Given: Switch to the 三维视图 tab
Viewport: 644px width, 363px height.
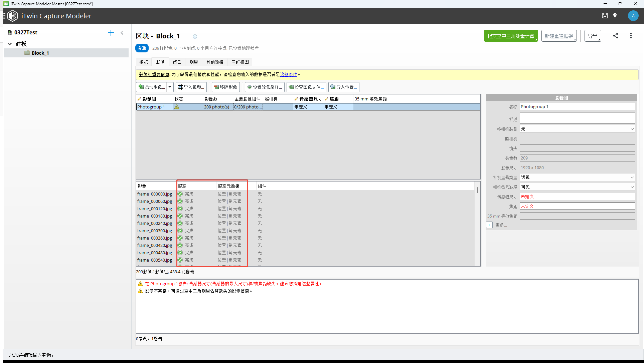Looking at the screenshot, I should (x=240, y=62).
